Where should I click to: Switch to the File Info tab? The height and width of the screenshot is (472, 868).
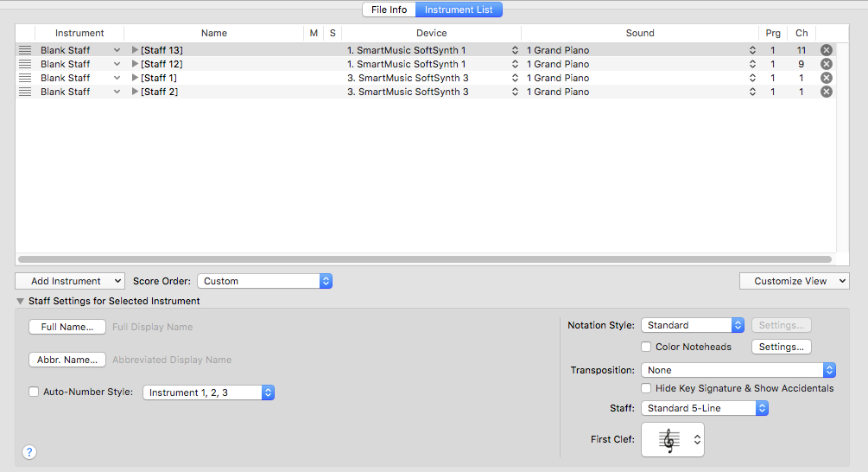click(389, 10)
